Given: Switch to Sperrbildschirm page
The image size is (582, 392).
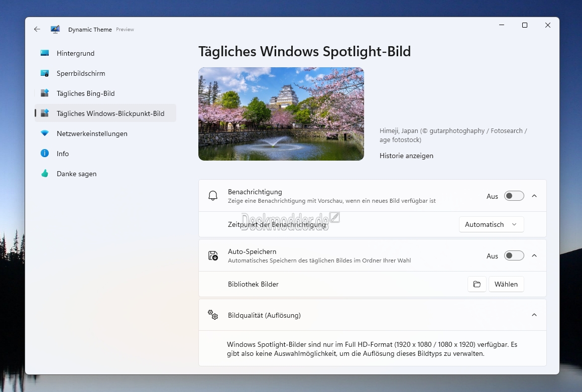Looking at the screenshot, I should coord(105,73).
